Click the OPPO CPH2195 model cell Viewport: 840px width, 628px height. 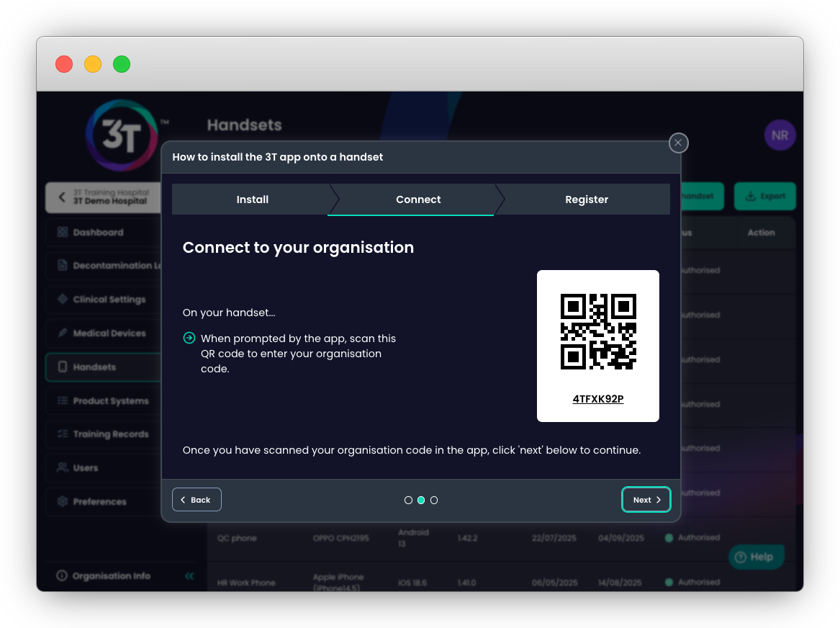pos(340,538)
